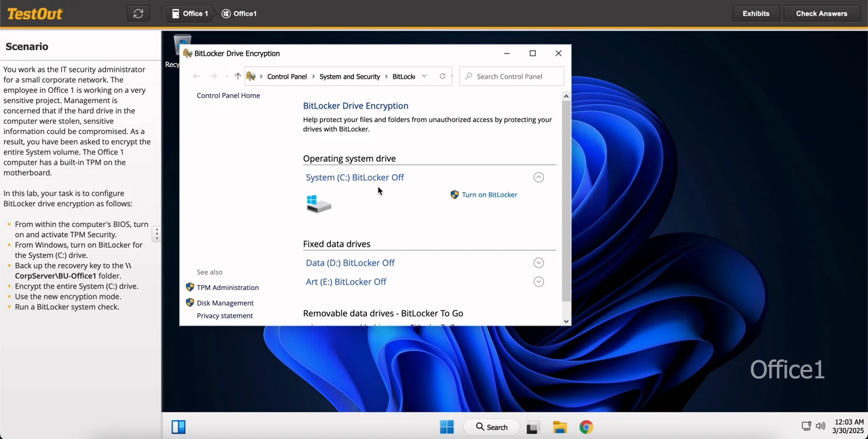868x439 pixels.
Task: Click the Fixed data drives heading
Action: tap(336, 244)
